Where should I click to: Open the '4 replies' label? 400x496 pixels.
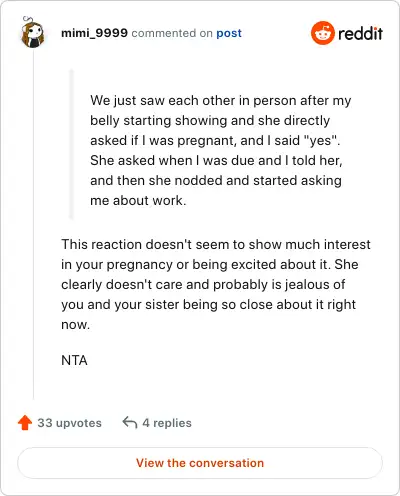(167, 423)
